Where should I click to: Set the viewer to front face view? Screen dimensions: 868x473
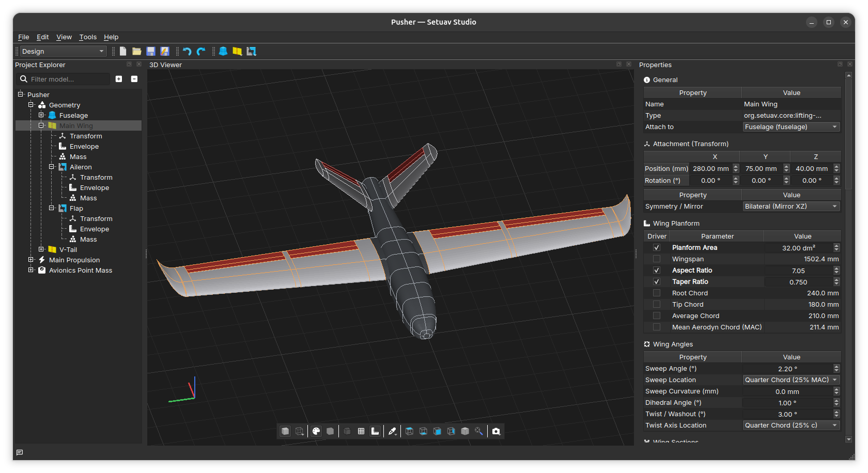coord(437,431)
